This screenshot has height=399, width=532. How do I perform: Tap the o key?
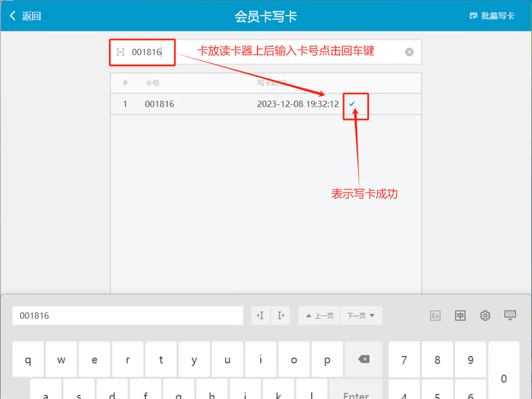click(294, 359)
